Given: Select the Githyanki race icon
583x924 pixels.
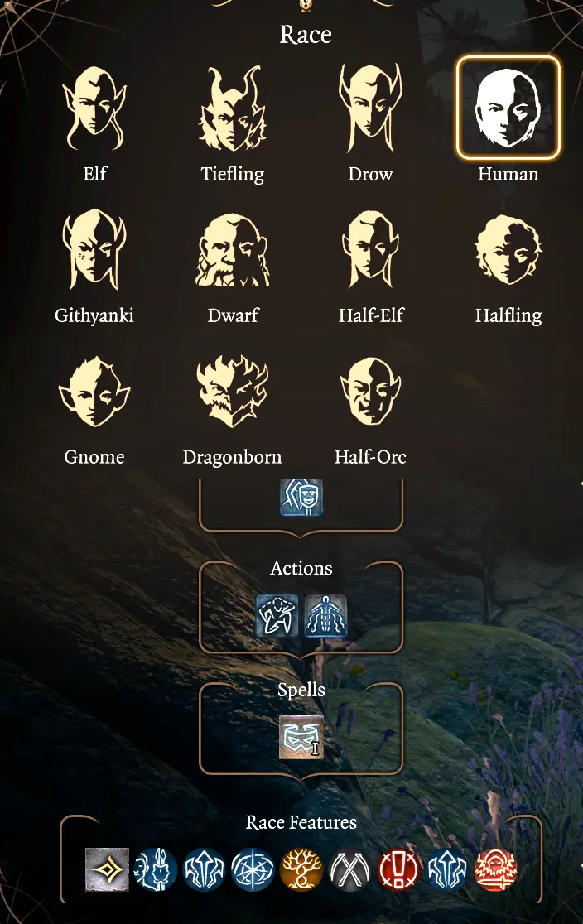Looking at the screenshot, I should [x=94, y=250].
